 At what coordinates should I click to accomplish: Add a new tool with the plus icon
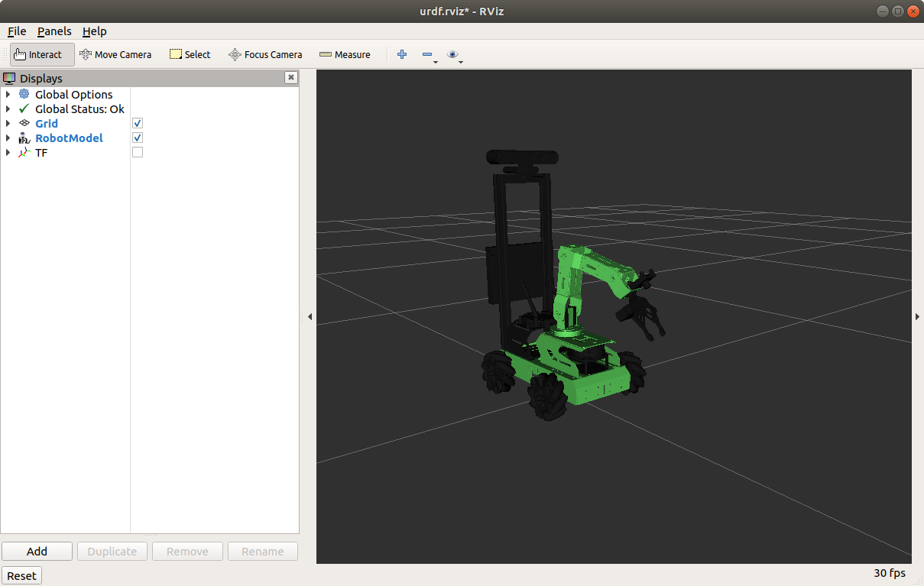[x=401, y=54]
